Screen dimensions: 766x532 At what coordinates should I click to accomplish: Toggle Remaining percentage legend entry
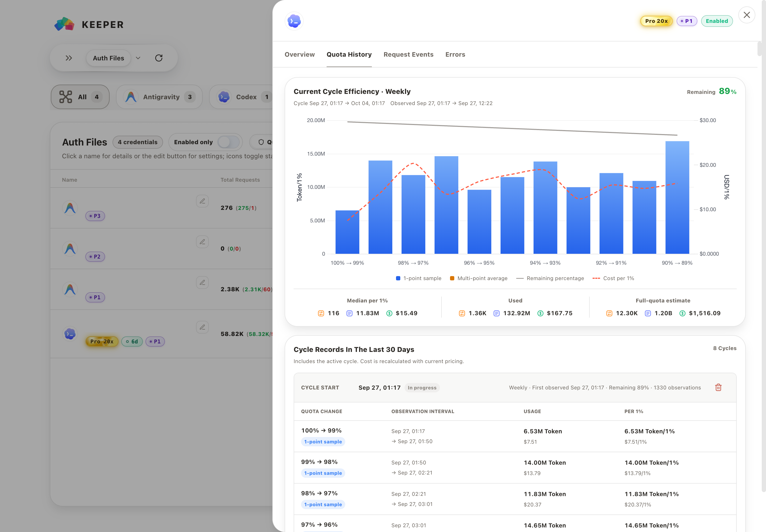point(550,278)
